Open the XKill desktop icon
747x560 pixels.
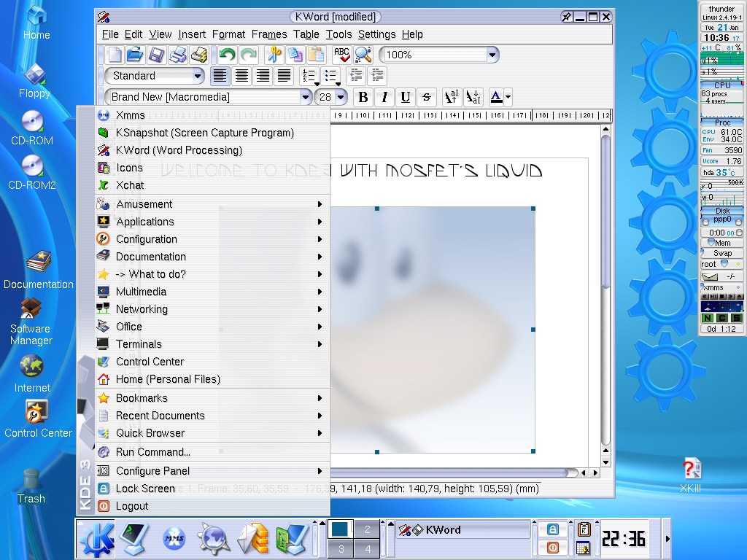coord(690,474)
